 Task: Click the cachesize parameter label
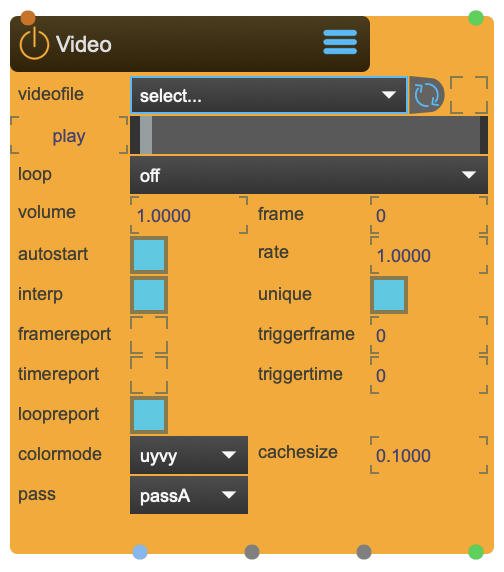coord(298,452)
